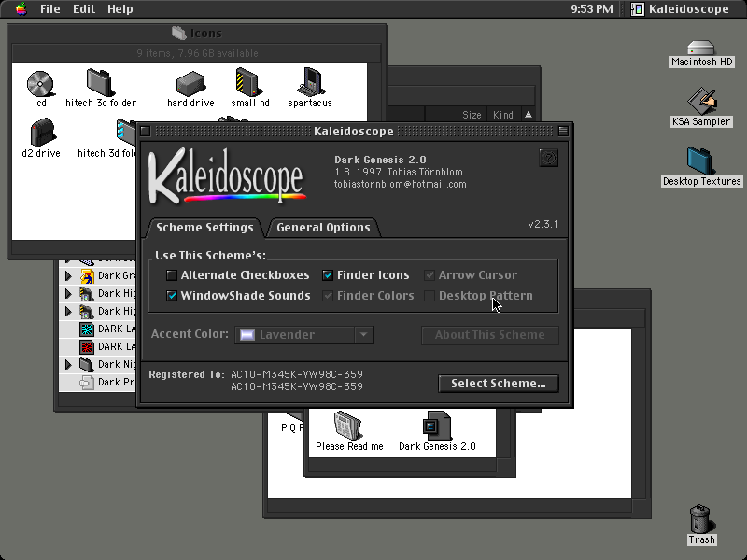Viewport: 747px width, 560px height.
Task: Open the Apple menu
Action: coord(21,9)
